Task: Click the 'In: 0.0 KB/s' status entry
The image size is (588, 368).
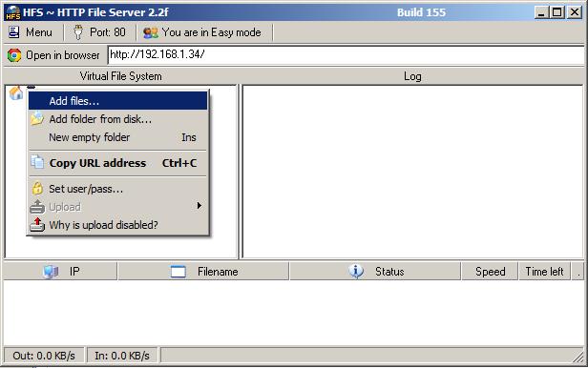Action: [x=122, y=356]
